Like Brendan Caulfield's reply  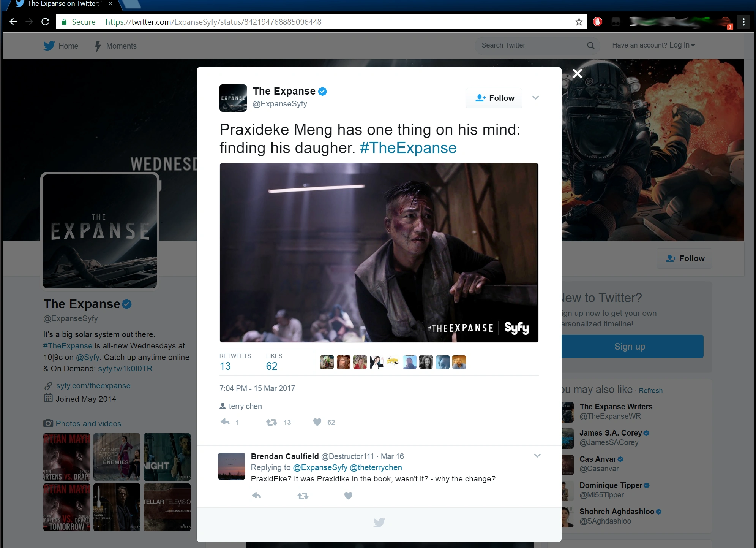[x=348, y=496]
